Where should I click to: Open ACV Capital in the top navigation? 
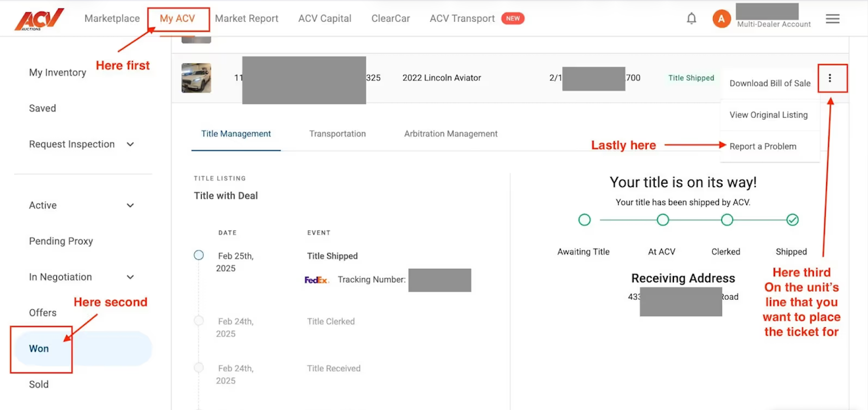(324, 18)
